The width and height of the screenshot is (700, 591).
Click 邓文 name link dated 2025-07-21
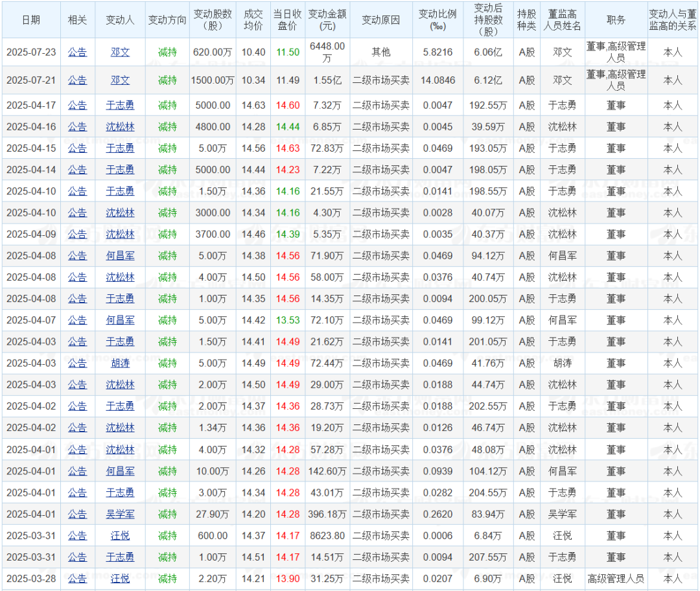point(120,80)
